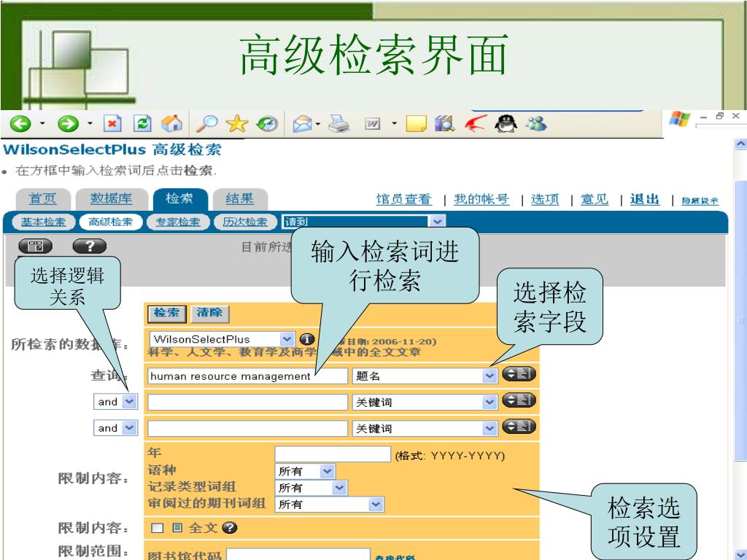This screenshot has width=747, height=560.
Task: Switch to the 数据库 tab
Action: click(x=111, y=199)
